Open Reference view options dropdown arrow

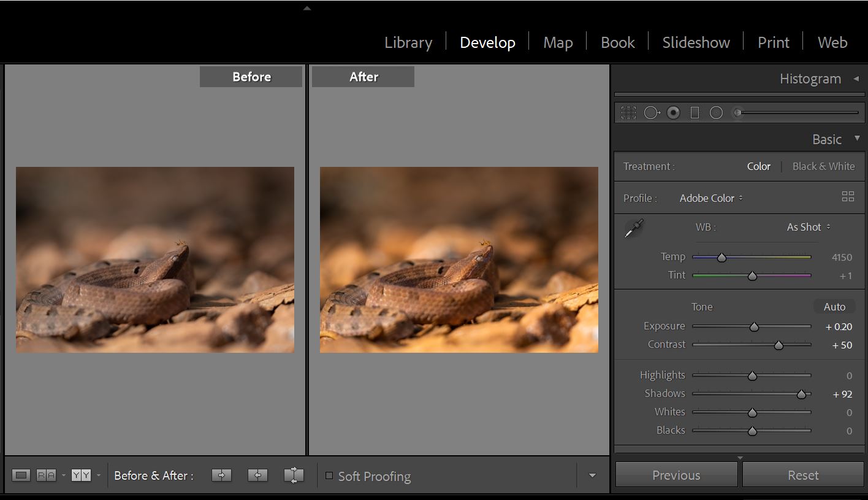point(63,475)
